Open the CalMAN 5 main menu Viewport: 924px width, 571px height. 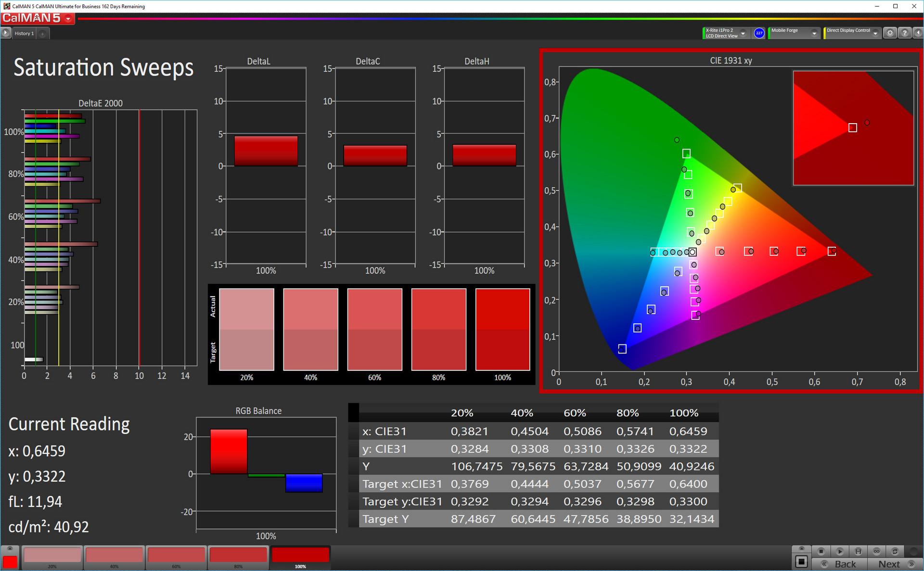[38, 18]
